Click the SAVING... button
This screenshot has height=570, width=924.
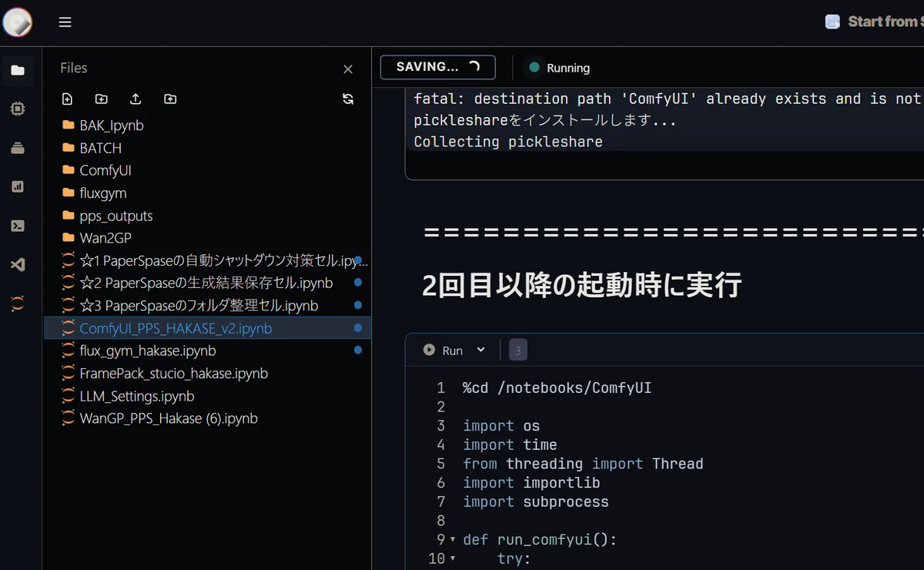click(437, 67)
